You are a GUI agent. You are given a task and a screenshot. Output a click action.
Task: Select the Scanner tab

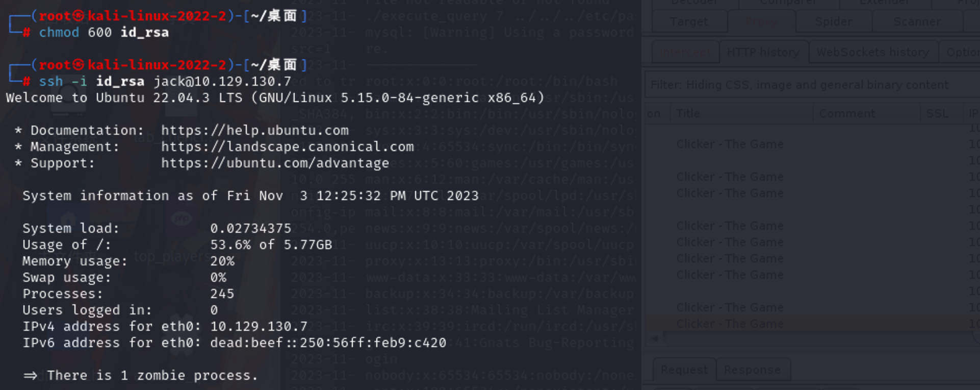tap(917, 22)
